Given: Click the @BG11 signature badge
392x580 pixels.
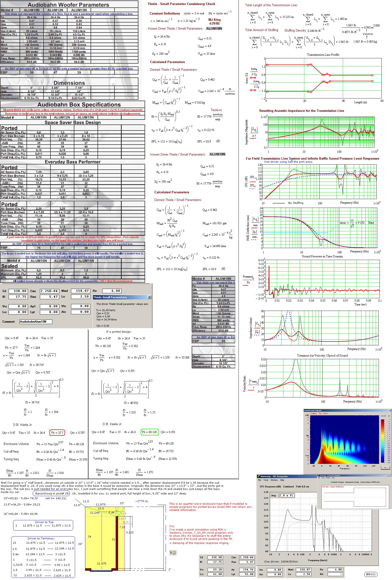Looking at the screenshot, I should pos(371,574).
